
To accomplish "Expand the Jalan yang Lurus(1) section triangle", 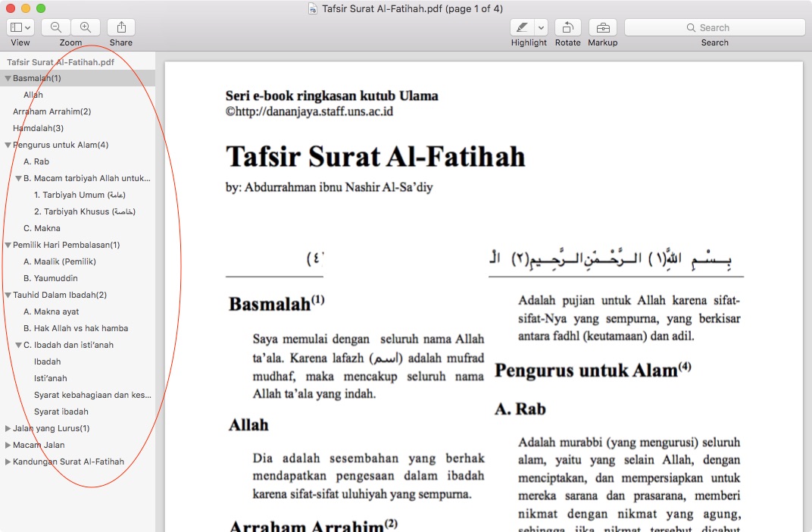I will point(8,428).
